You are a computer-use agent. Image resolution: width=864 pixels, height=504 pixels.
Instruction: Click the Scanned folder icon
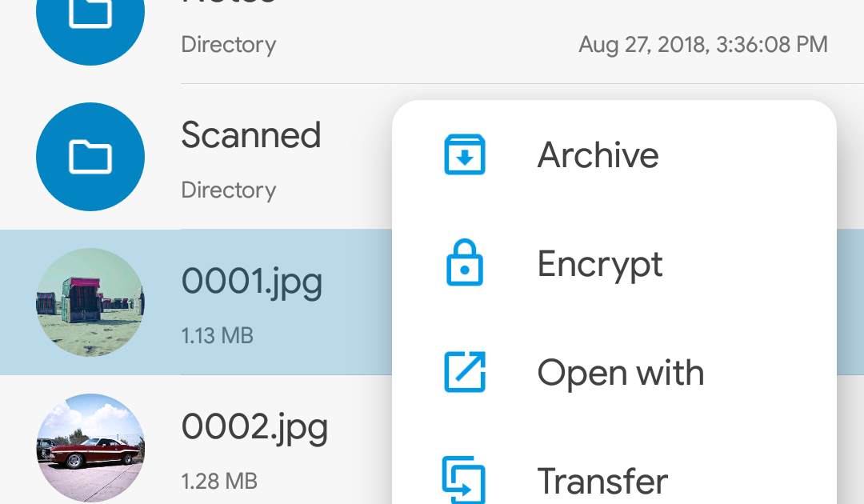(90, 157)
